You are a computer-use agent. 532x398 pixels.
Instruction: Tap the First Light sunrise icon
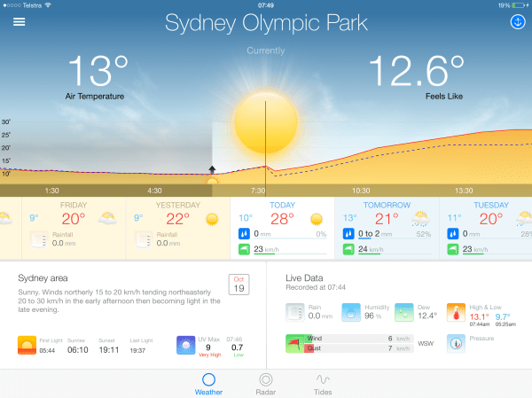point(27,345)
